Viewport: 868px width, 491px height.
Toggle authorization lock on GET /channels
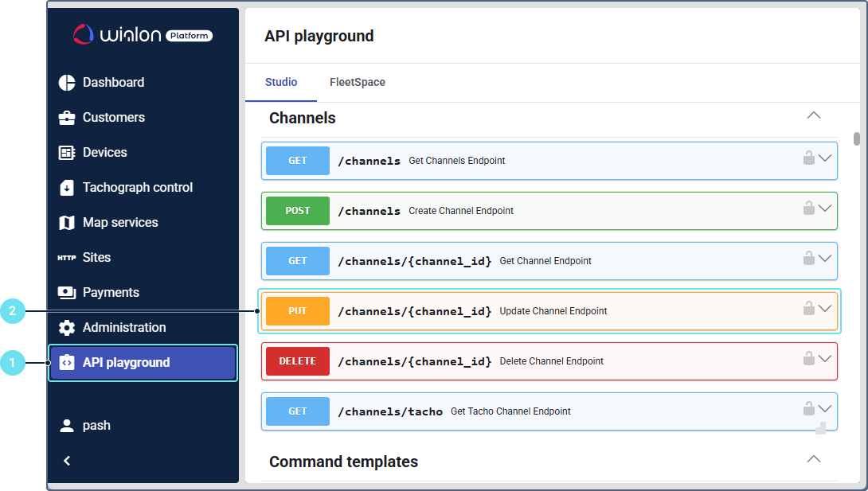808,158
